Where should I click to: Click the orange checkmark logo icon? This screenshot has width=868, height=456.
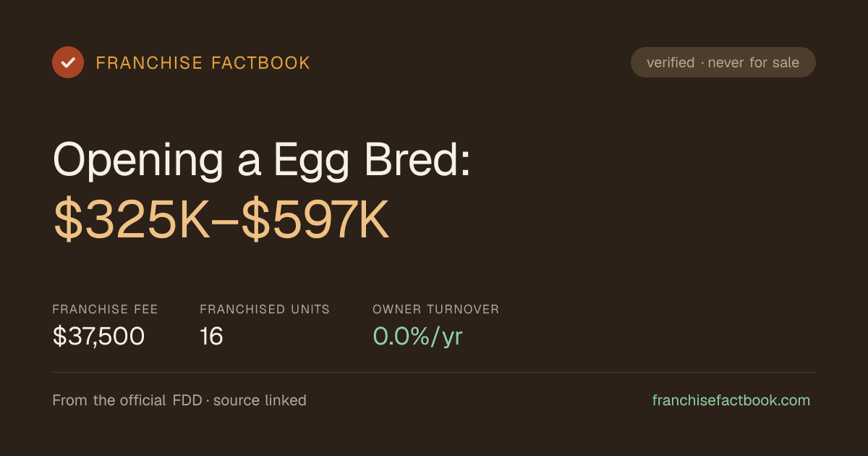tap(68, 62)
